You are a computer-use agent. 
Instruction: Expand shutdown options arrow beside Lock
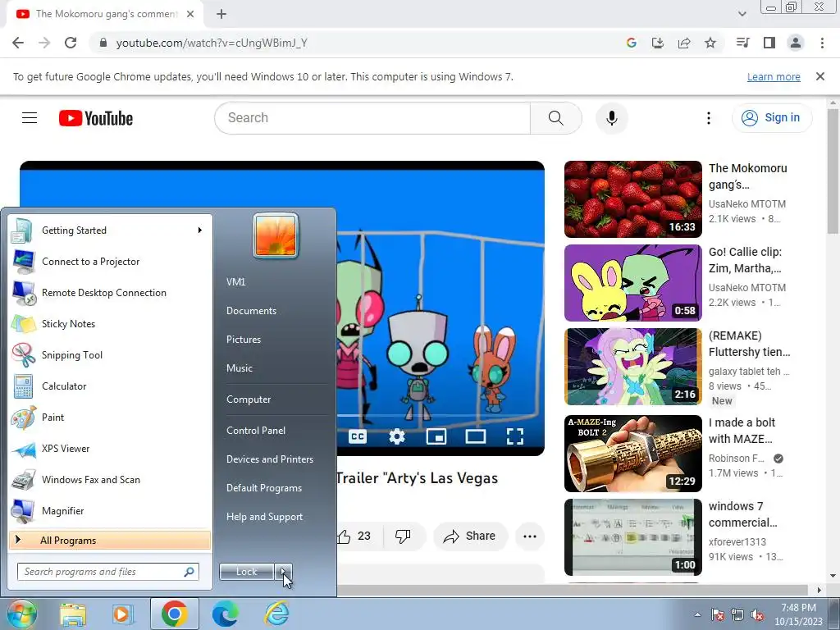pos(283,572)
